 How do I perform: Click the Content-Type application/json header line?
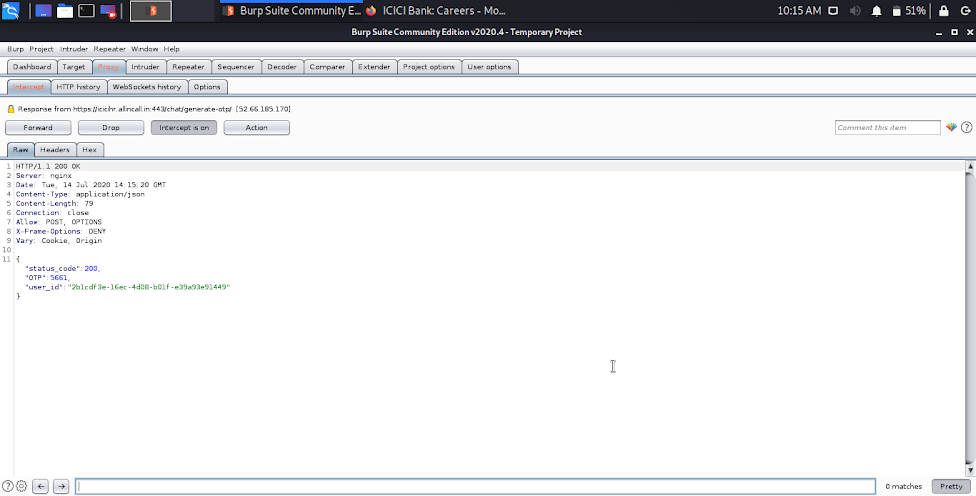[80, 194]
